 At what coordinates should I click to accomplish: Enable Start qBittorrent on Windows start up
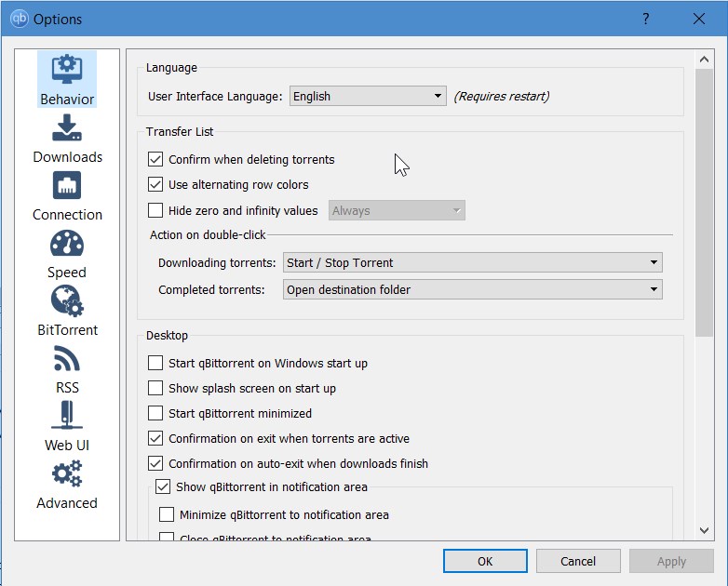click(155, 363)
